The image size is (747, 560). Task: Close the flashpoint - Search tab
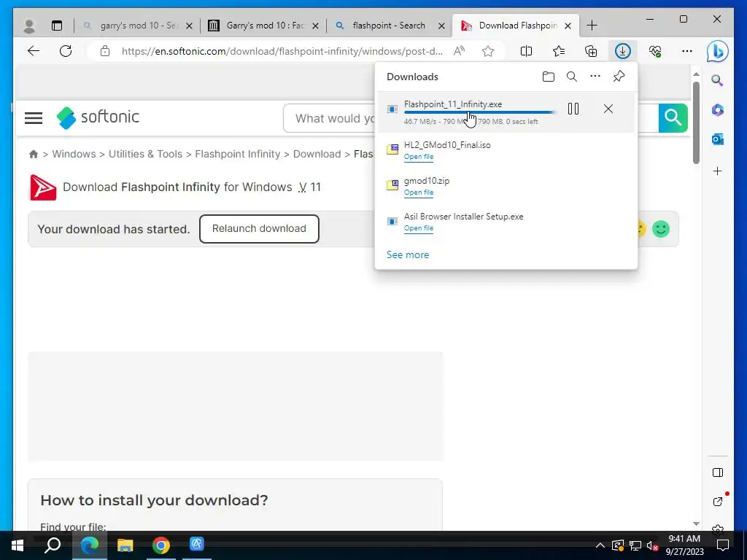(x=441, y=26)
